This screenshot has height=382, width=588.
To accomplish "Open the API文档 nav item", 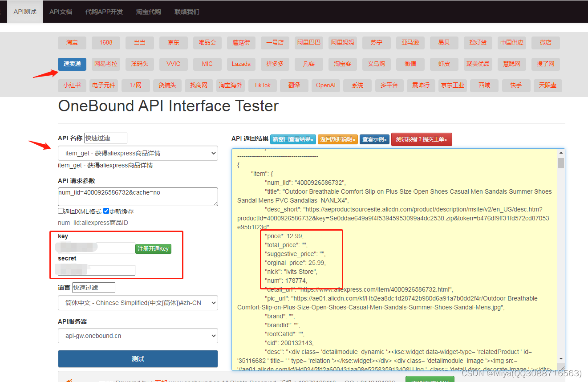I will coord(61,12).
